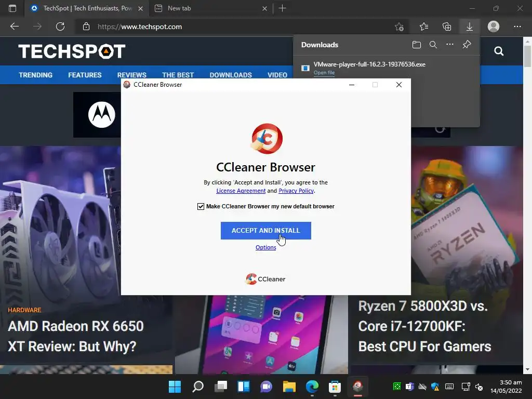The height and width of the screenshot is (399, 532).
Task: Click the TechSpot logo
Action: click(72, 51)
